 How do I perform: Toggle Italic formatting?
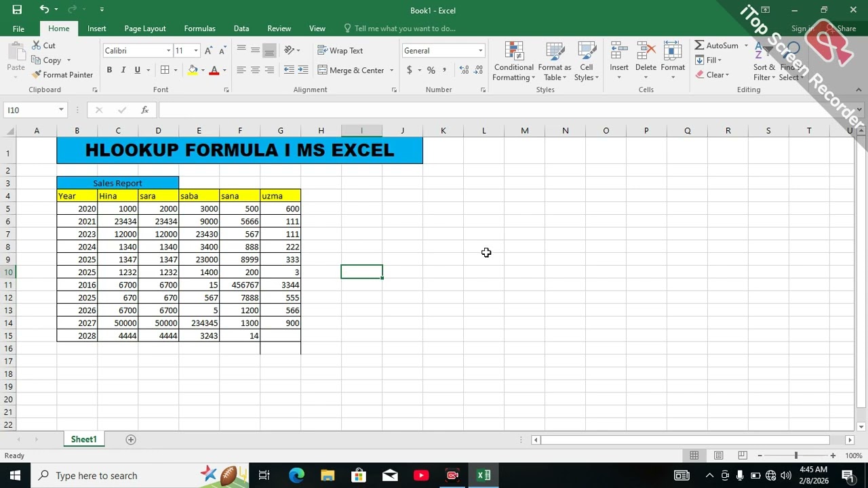(x=123, y=70)
